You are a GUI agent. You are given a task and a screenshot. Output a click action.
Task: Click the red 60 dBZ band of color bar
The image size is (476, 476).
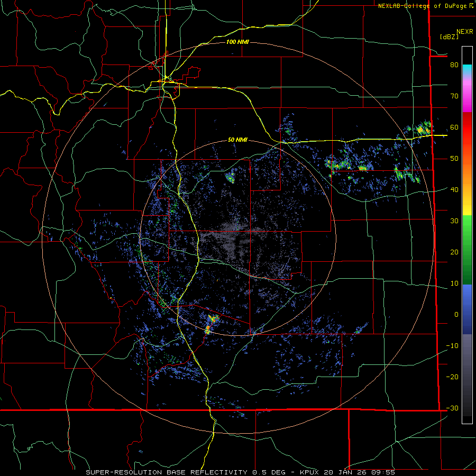click(x=467, y=127)
